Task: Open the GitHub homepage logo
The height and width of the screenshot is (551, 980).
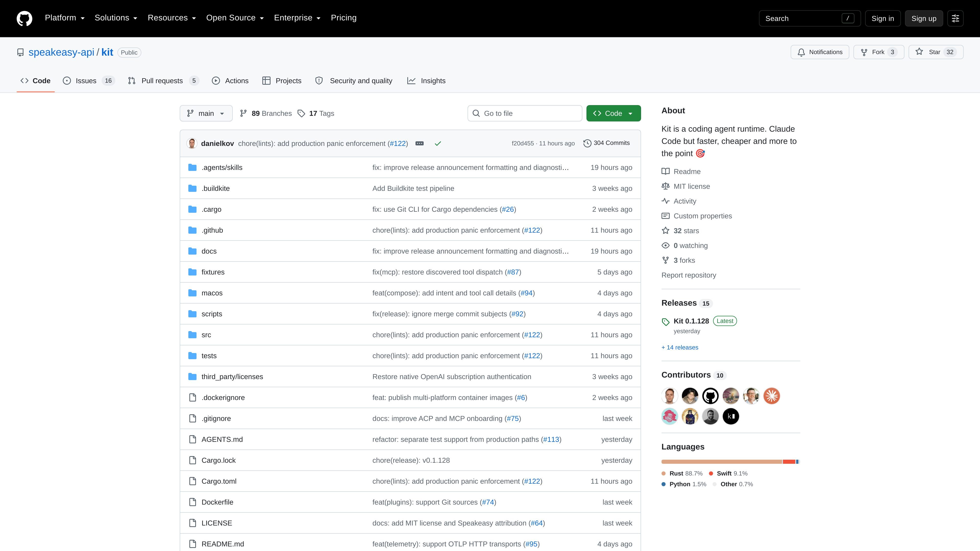Action: click(x=24, y=18)
